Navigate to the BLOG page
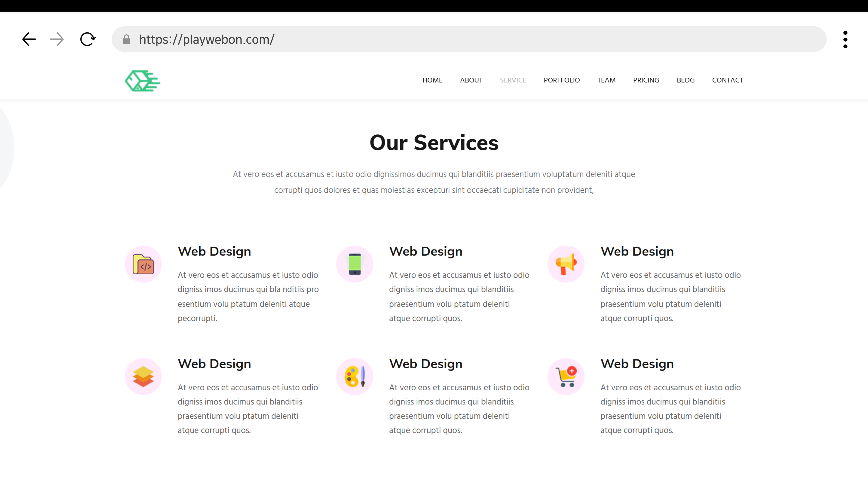Screen dimensions: 868x488 [x=685, y=80]
